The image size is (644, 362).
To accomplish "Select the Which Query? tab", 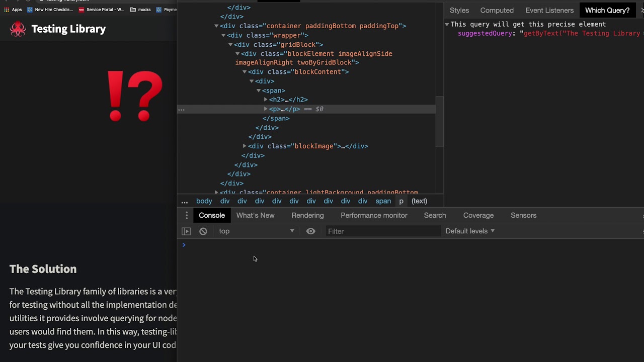I will tap(607, 10).
